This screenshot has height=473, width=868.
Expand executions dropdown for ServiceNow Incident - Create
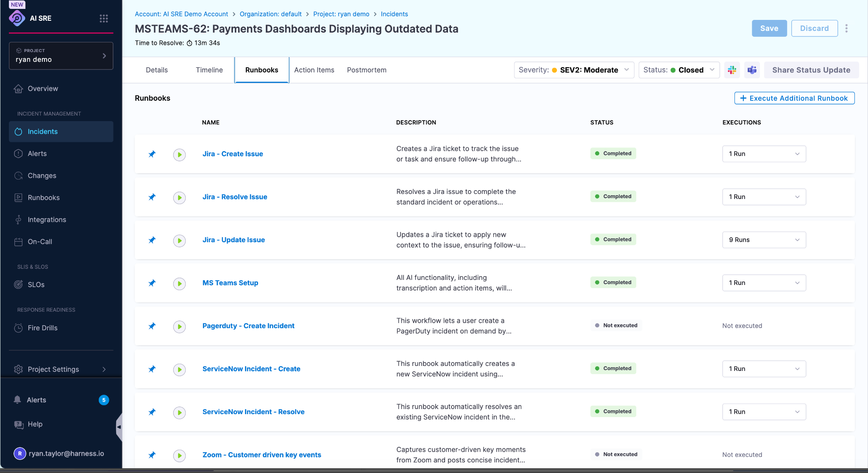(x=764, y=369)
